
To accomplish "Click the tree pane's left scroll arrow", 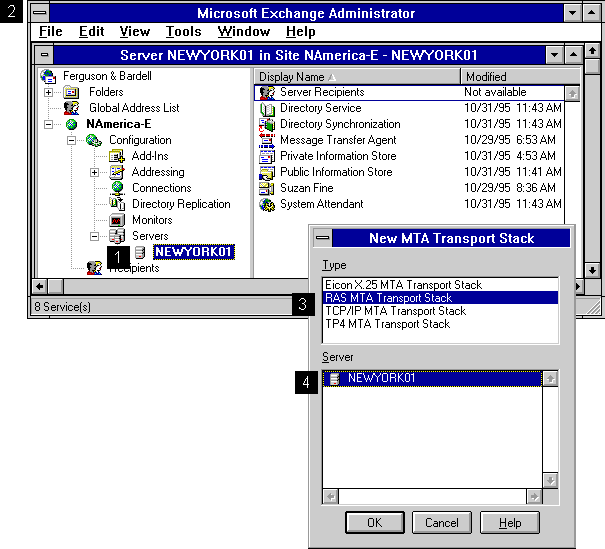I will pyautogui.click(x=40, y=287).
